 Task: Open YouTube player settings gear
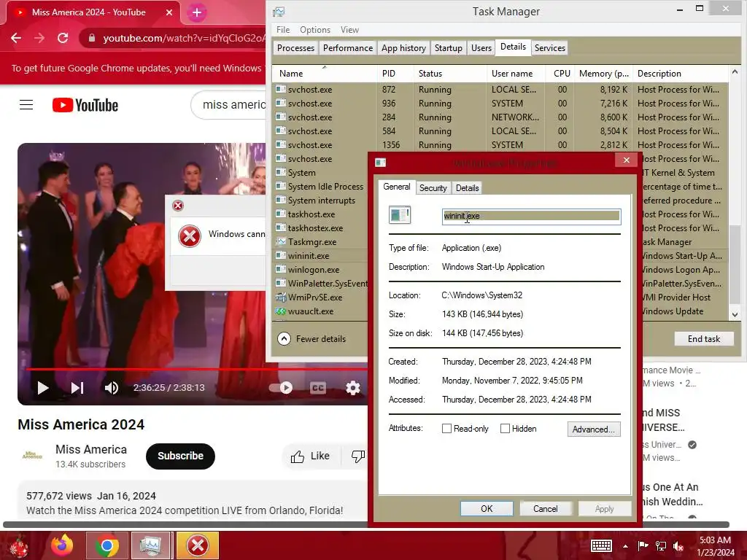pyautogui.click(x=353, y=388)
